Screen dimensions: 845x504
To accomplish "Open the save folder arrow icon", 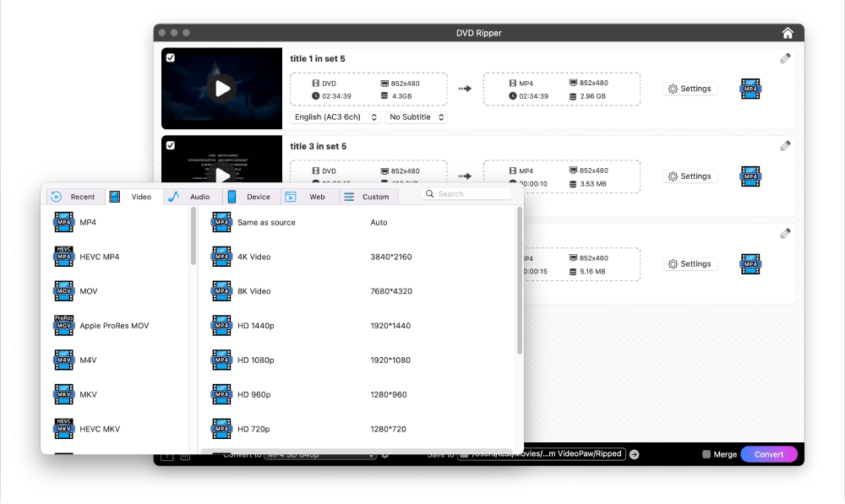I will [x=635, y=454].
